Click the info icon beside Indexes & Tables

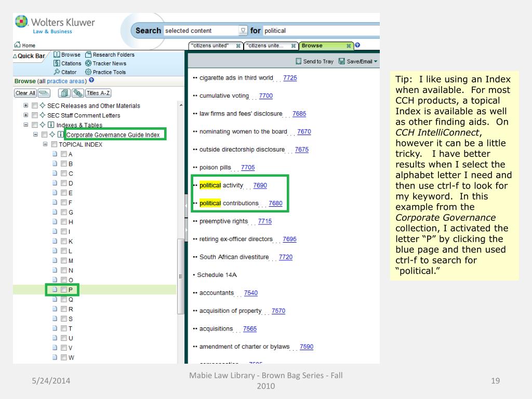click(51, 125)
